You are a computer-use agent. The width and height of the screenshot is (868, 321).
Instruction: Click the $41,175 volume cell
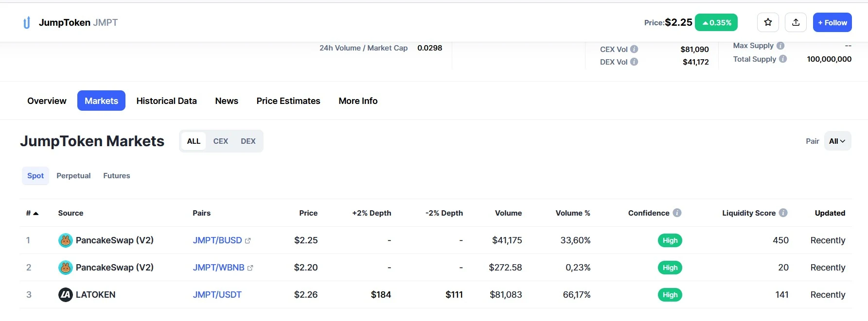[507, 240]
